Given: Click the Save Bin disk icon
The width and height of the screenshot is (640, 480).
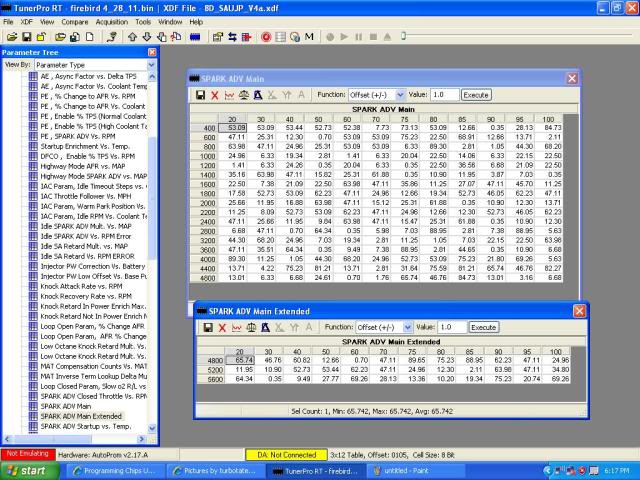Looking at the screenshot, I should [x=27, y=37].
